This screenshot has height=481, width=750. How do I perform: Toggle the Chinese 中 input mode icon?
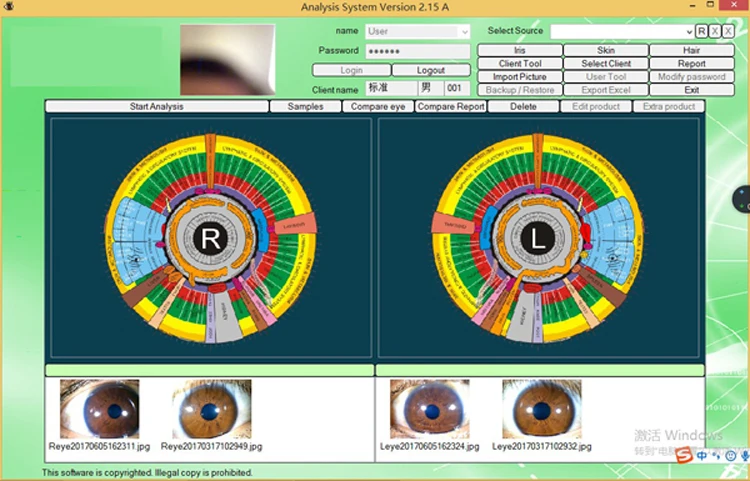pyautogui.click(x=702, y=456)
